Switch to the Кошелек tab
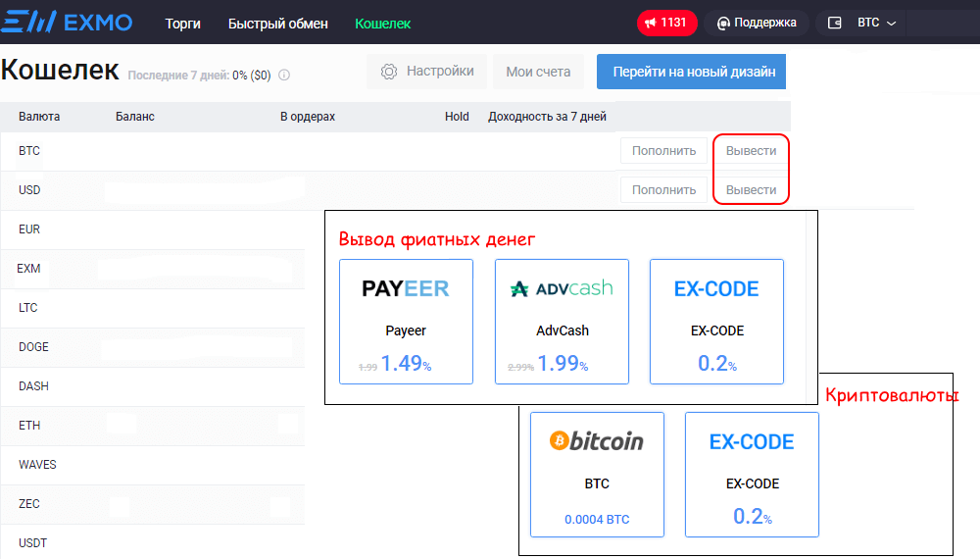Screen dimensions: 980x559 [x=383, y=24]
